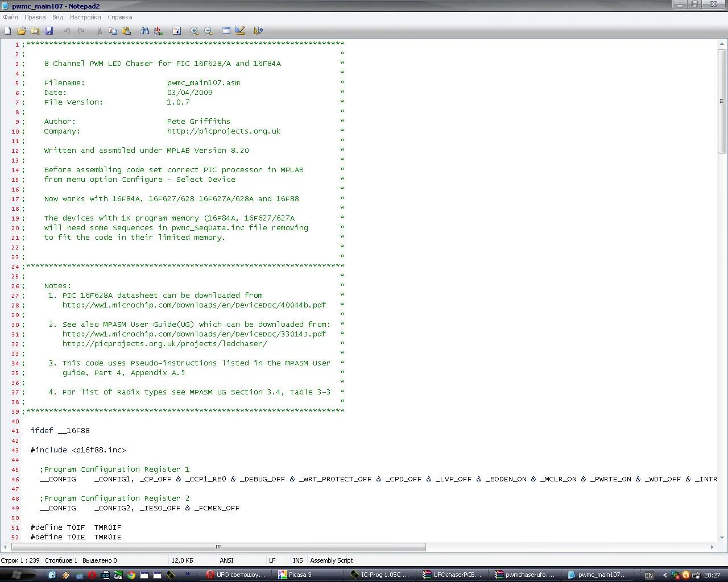Open the customize schemes icon
The image size is (728, 582).
click(240, 31)
